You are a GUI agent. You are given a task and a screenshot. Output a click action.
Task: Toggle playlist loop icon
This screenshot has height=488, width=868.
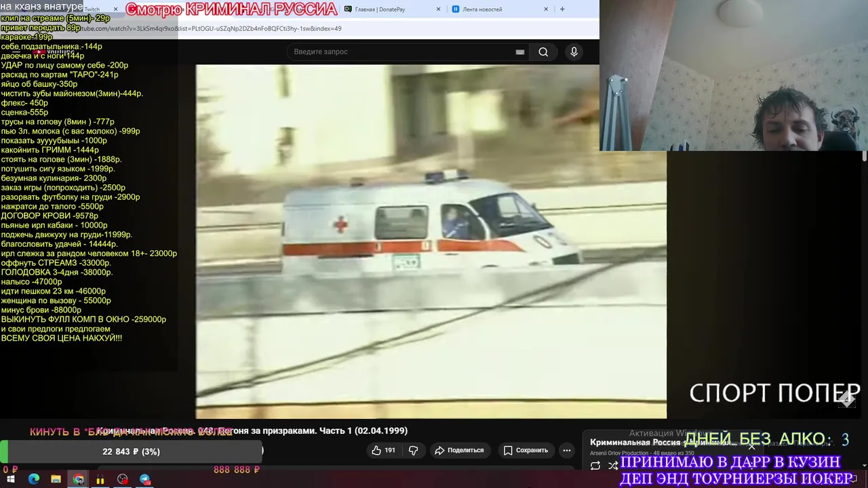click(595, 466)
